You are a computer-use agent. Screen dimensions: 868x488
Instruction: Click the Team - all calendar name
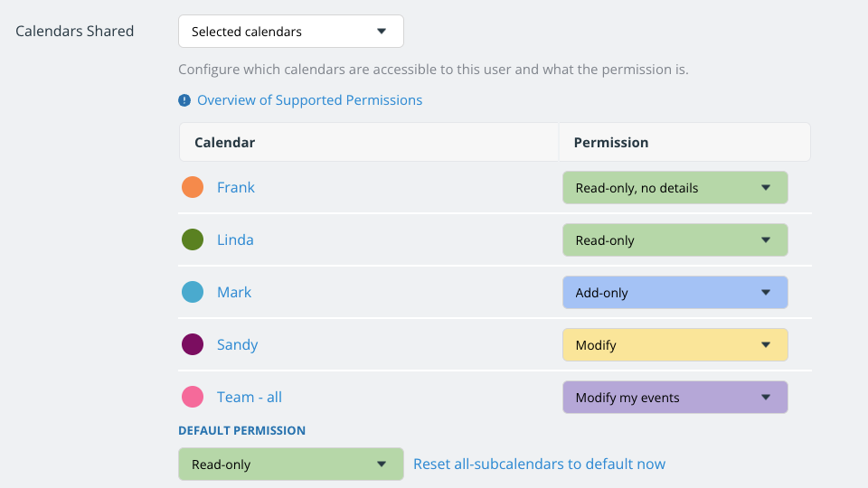[250, 397]
